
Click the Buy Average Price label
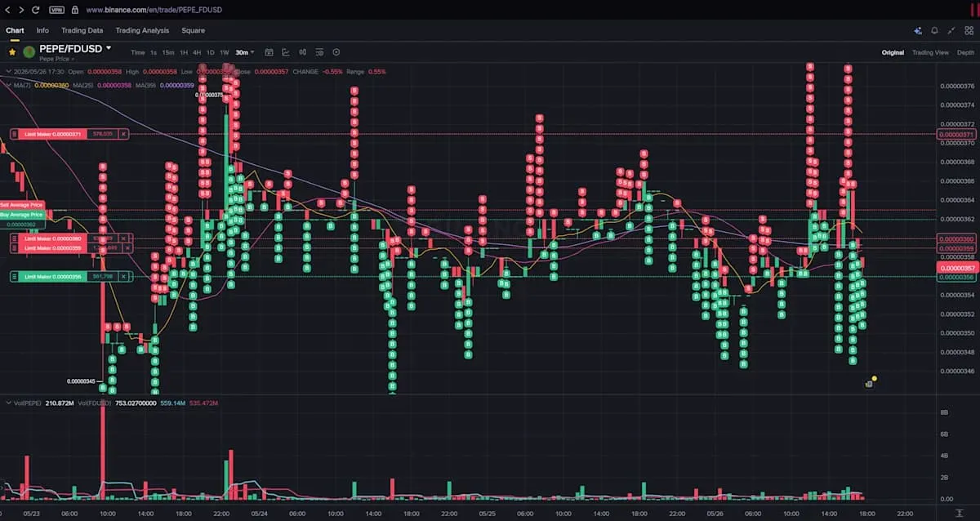point(22,215)
